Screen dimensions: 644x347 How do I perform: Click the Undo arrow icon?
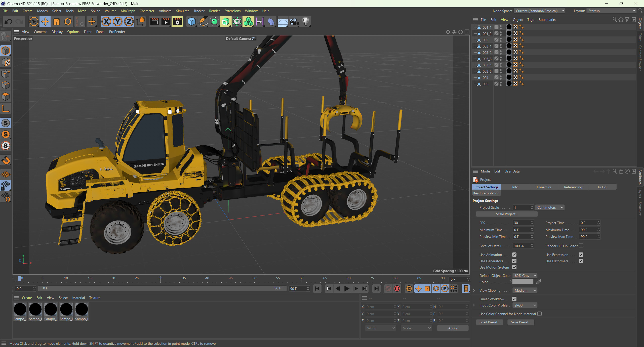pyautogui.click(x=8, y=22)
